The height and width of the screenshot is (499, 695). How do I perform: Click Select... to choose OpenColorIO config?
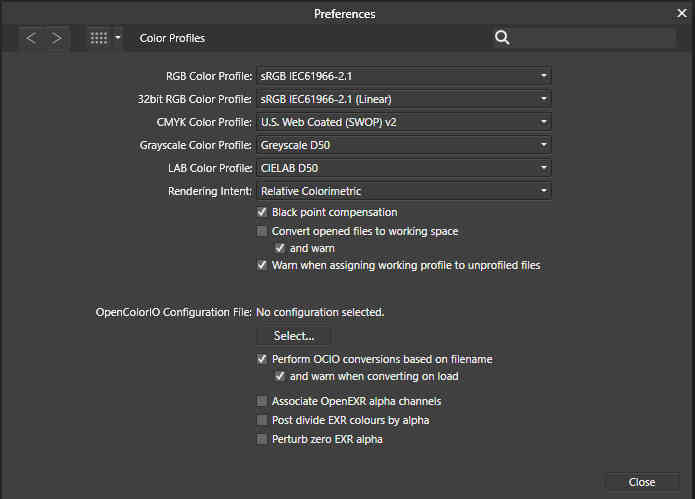point(294,336)
